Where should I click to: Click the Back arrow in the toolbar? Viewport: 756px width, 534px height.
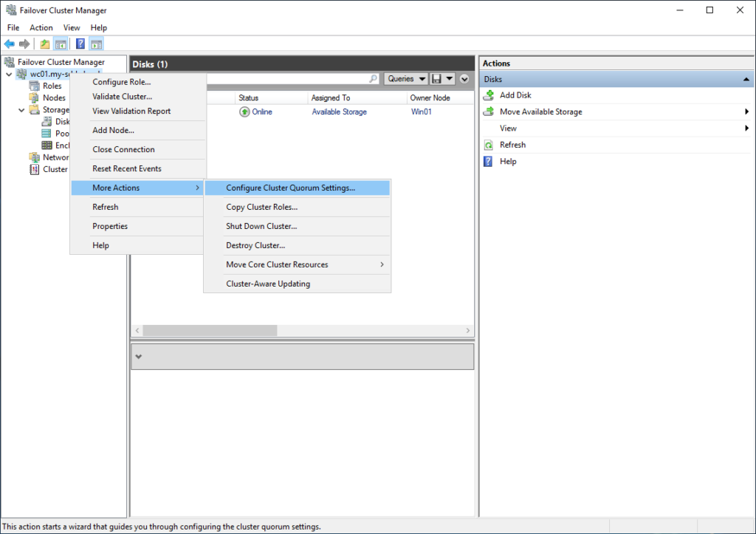click(x=10, y=44)
